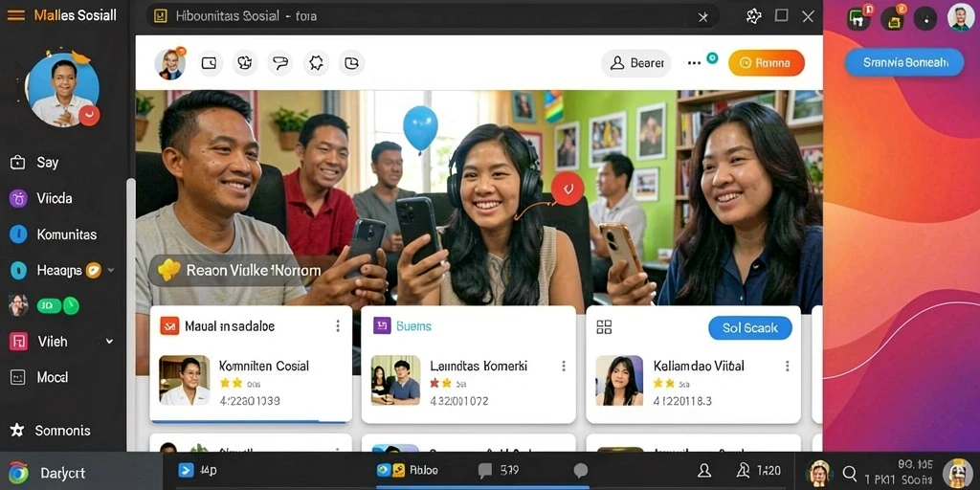Expand the Viieh sidebar chevron
This screenshot has width=980, height=490.
pos(110,342)
